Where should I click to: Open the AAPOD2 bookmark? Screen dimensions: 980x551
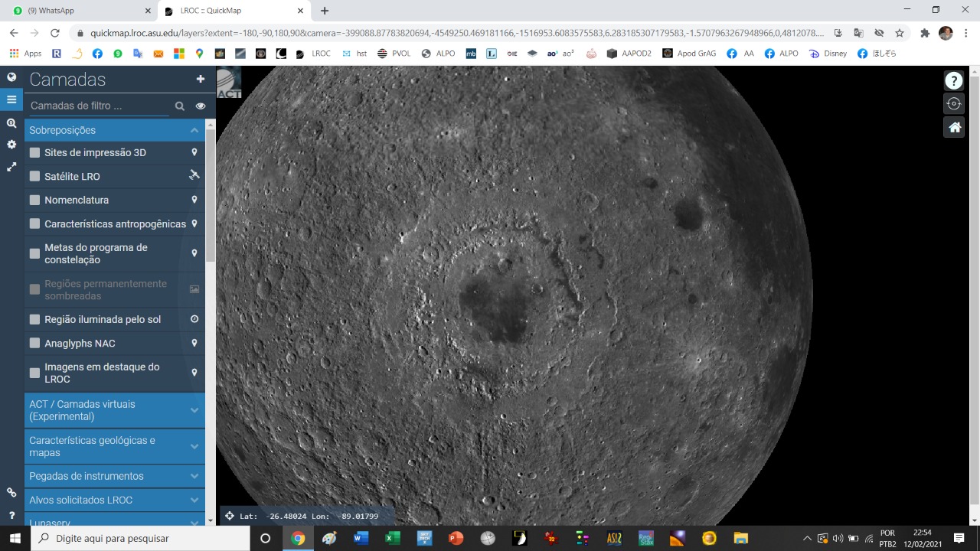point(629,54)
